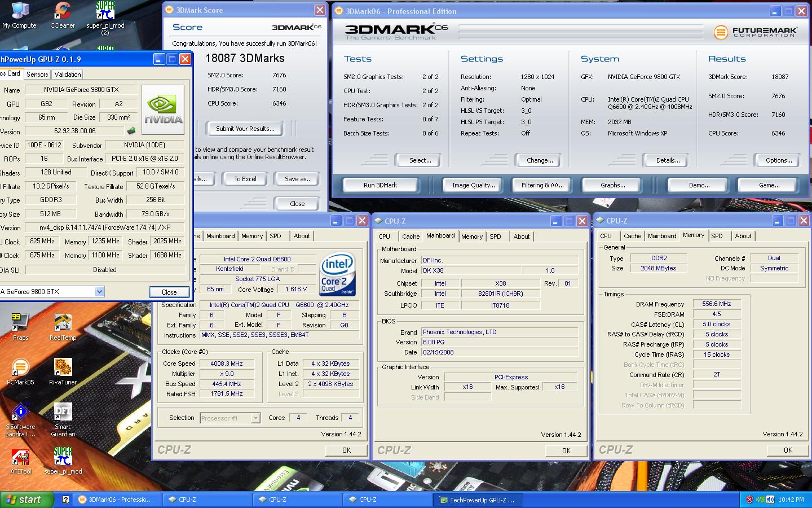Launch CCleaner from the desktop
This screenshot has width=812, height=508.
tap(63, 16)
